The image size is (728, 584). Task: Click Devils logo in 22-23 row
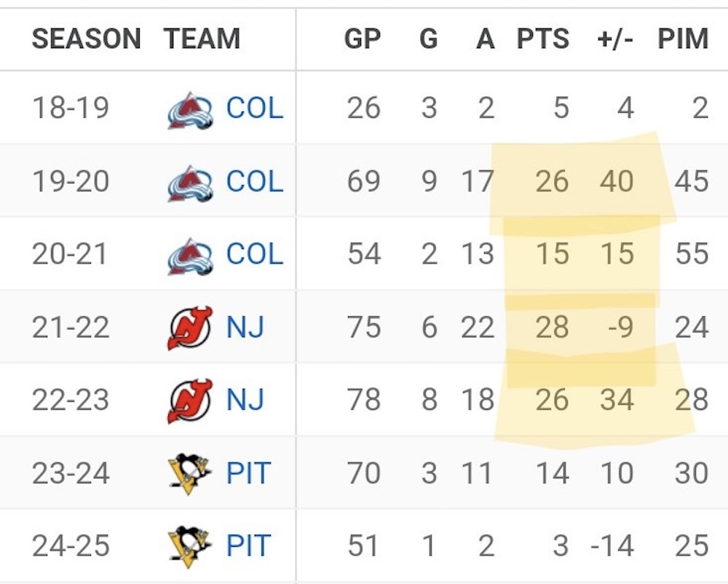point(190,401)
